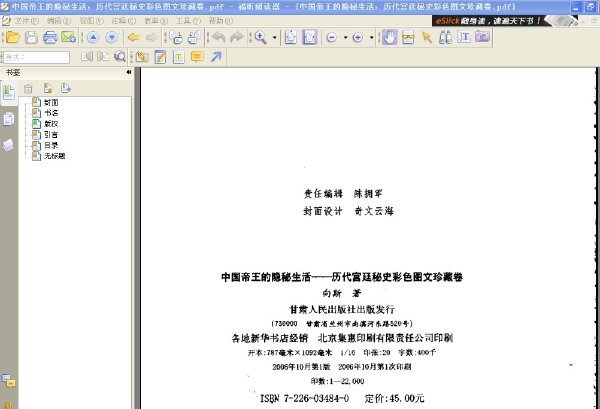Collapse the bookmarks panel with double arrow
The width and height of the screenshot is (600, 409).
click(129, 72)
